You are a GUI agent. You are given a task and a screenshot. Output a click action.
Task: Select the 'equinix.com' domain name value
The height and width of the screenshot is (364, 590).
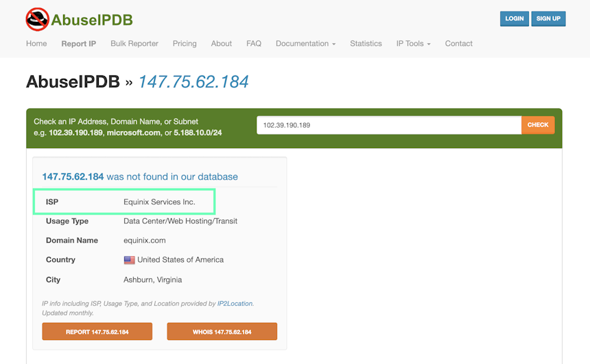click(145, 241)
